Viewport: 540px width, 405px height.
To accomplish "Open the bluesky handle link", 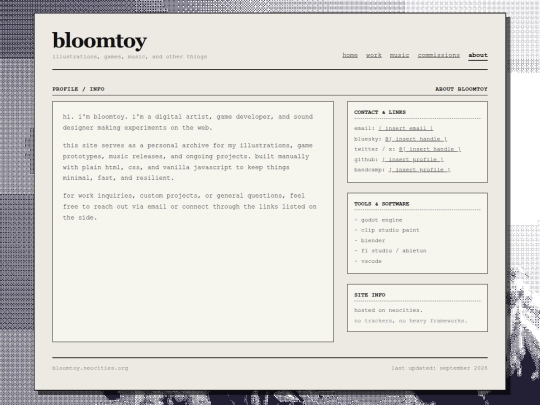I will click(x=416, y=139).
